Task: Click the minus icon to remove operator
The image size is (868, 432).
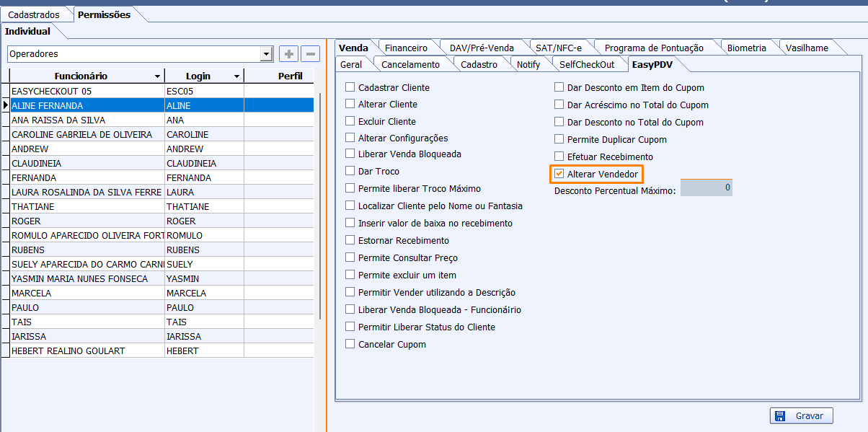Action: click(x=311, y=54)
